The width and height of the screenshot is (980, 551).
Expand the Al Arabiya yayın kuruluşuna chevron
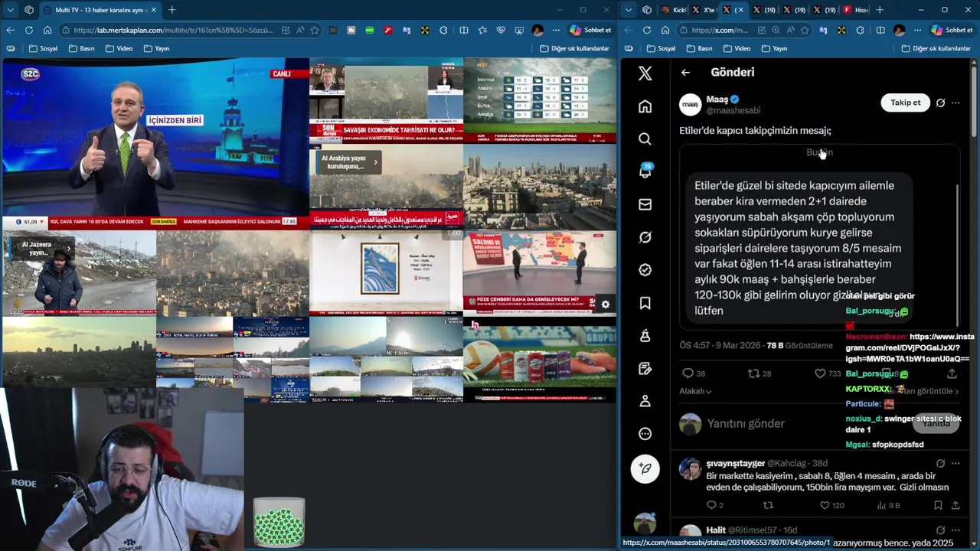pos(375,162)
